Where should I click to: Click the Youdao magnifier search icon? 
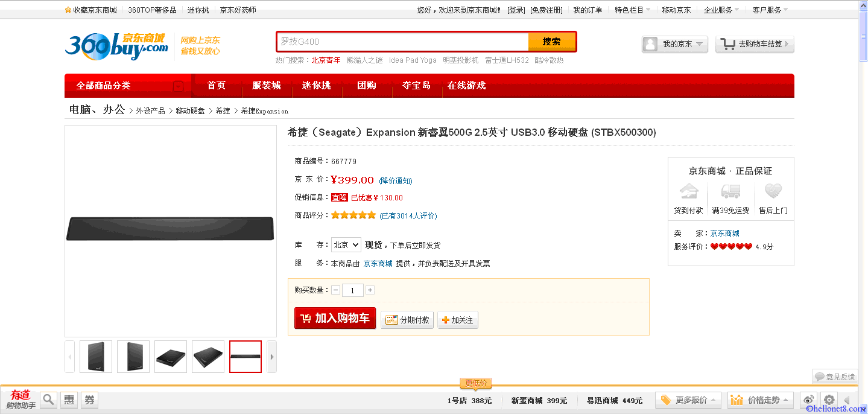tap(49, 400)
